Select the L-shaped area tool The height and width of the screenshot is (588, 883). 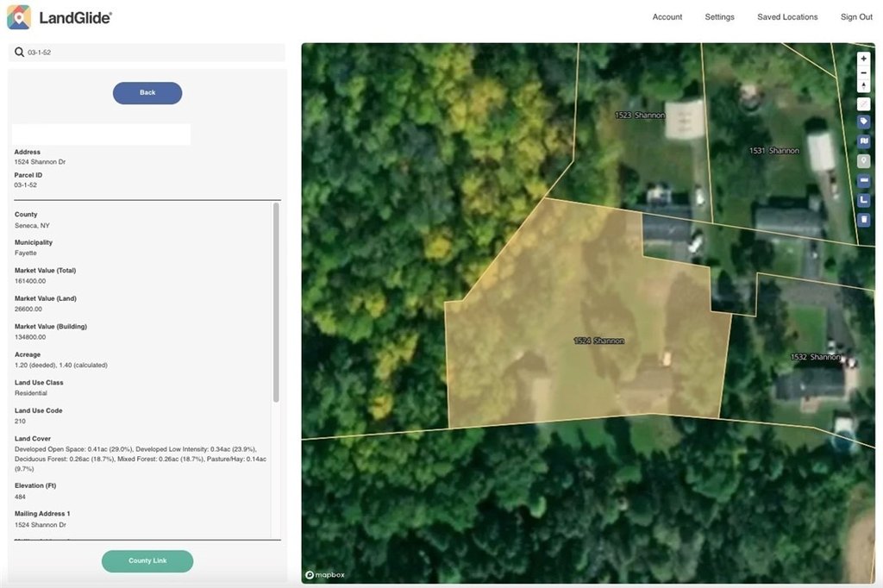point(863,201)
